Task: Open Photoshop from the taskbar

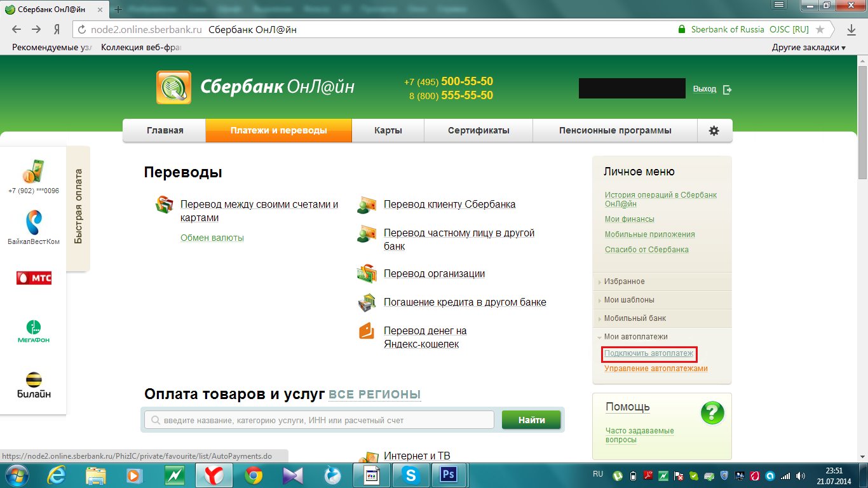Action: click(450, 475)
